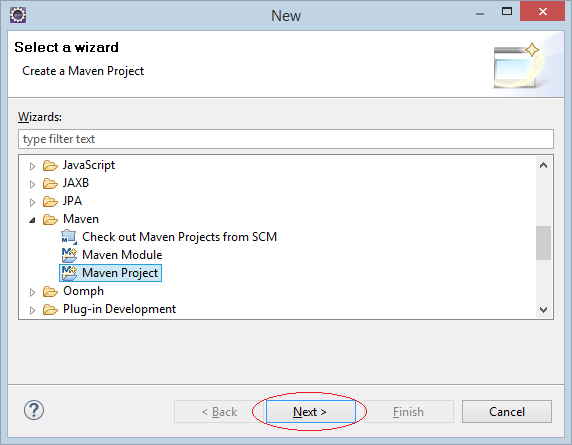Expand the JAXB category
Viewport: 572px width, 445px height.
[32, 184]
